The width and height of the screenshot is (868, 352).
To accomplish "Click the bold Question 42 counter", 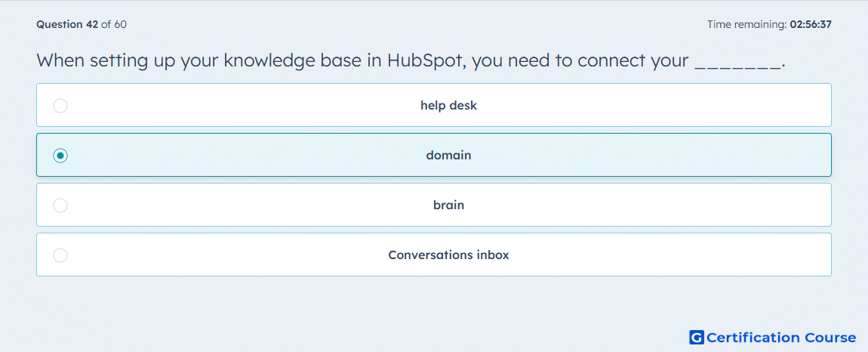I will [67, 24].
